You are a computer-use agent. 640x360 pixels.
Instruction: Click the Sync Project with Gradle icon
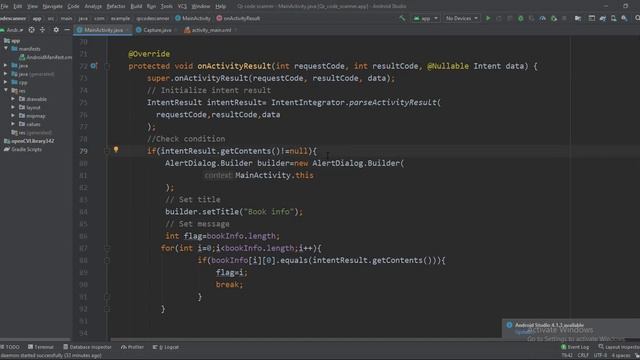603,18
